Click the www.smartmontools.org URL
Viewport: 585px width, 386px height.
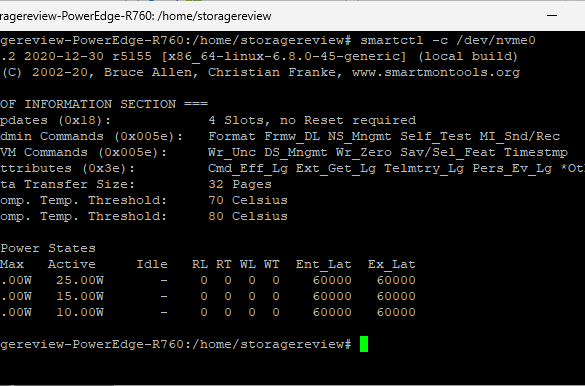tap(436, 72)
